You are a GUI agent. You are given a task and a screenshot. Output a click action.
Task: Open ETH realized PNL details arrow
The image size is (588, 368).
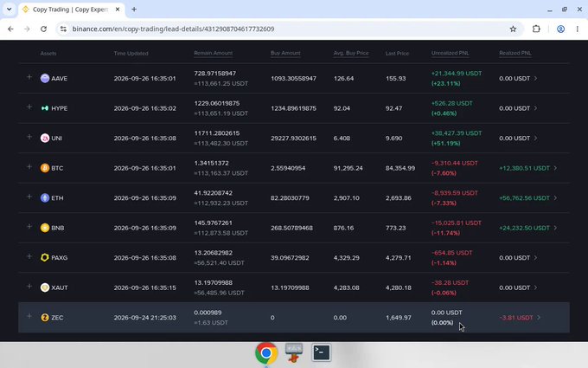pyautogui.click(x=555, y=198)
